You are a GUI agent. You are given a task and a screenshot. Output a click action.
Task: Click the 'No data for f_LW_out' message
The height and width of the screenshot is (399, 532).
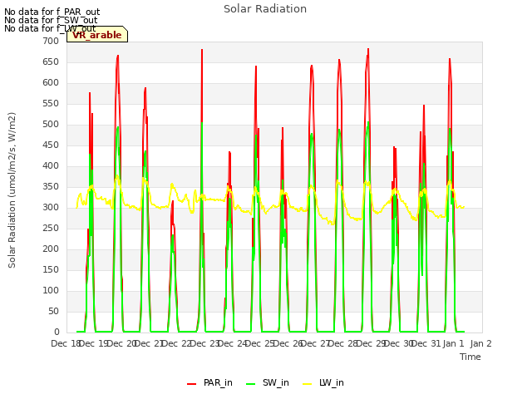coord(50,28)
